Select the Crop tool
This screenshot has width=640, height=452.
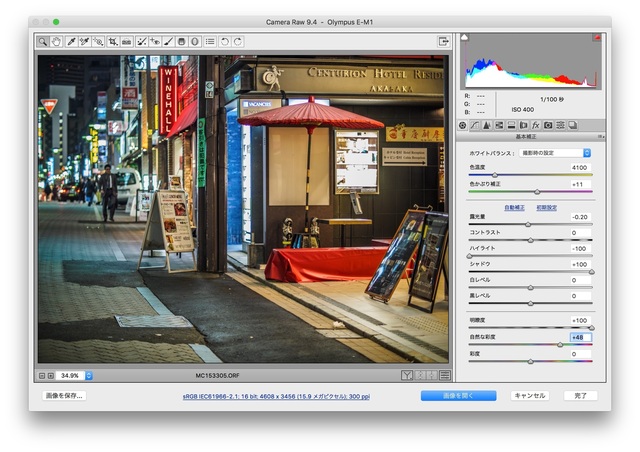[x=113, y=41]
